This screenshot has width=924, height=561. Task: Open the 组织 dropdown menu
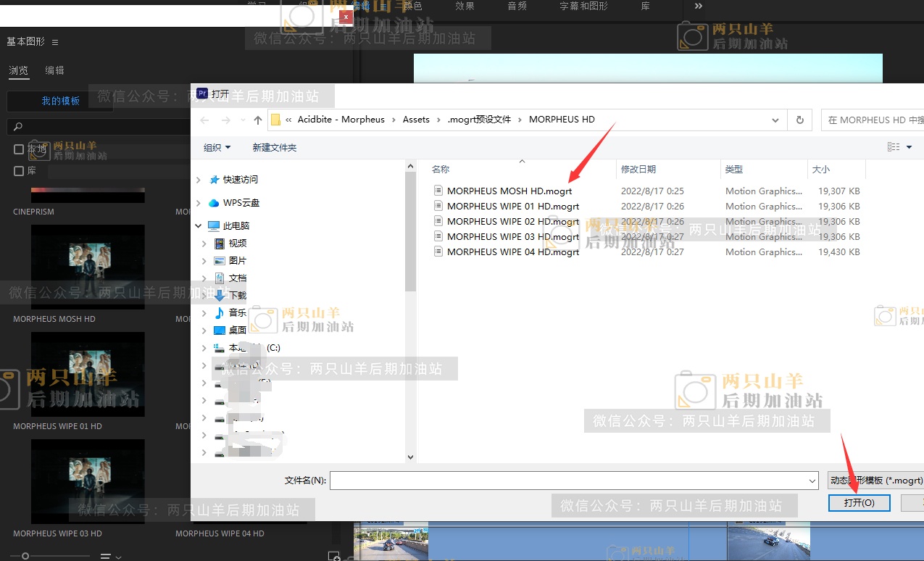[x=217, y=148]
